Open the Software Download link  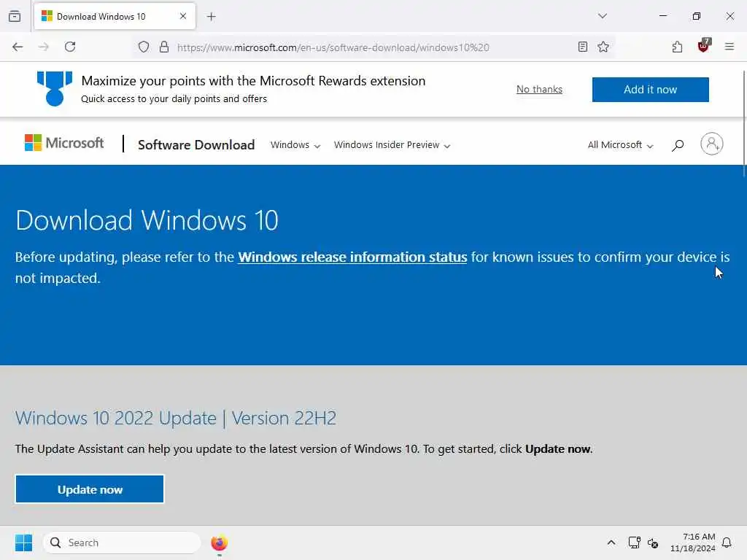(x=196, y=145)
